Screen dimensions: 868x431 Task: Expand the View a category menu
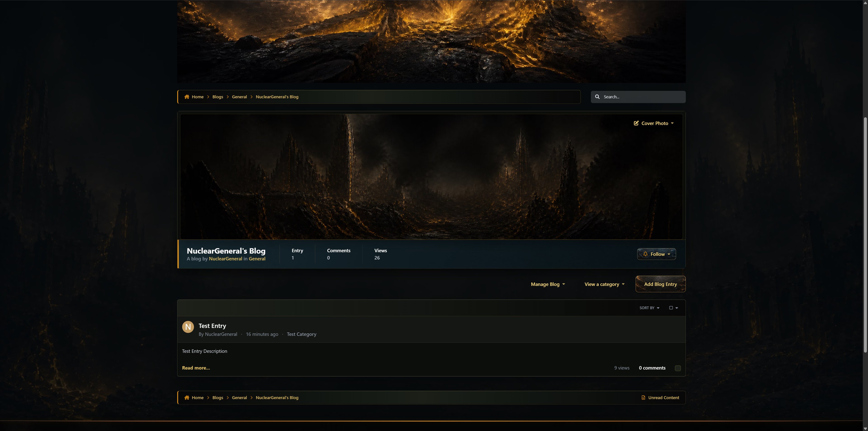[604, 284]
